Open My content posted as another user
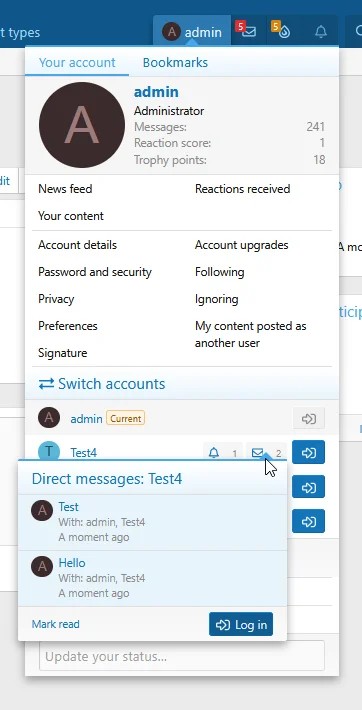The width and height of the screenshot is (362, 710). (x=251, y=335)
